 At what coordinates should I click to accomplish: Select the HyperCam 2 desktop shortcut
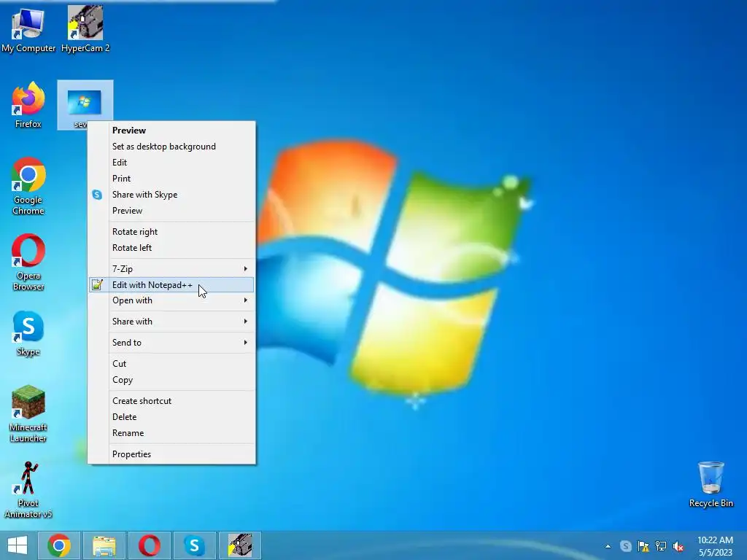[85, 29]
